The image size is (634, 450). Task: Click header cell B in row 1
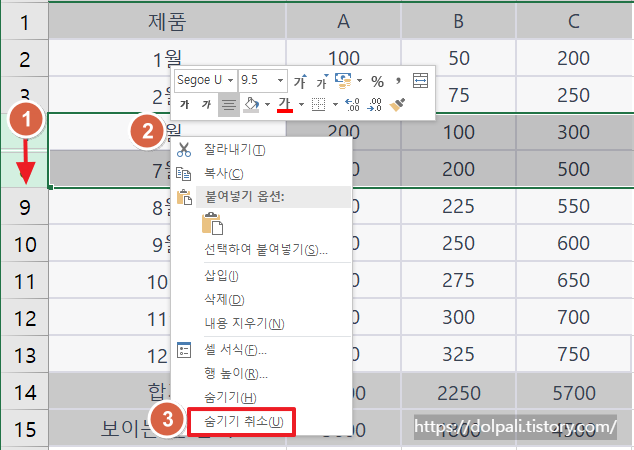click(x=459, y=21)
